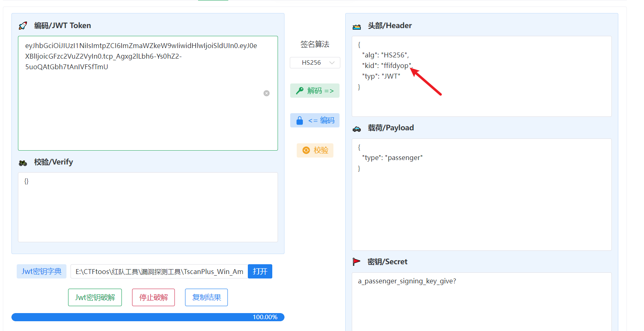Click into the 校验/Verify result box
Image resolution: width=644 pixels, height=331 pixels.
[x=148, y=207]
